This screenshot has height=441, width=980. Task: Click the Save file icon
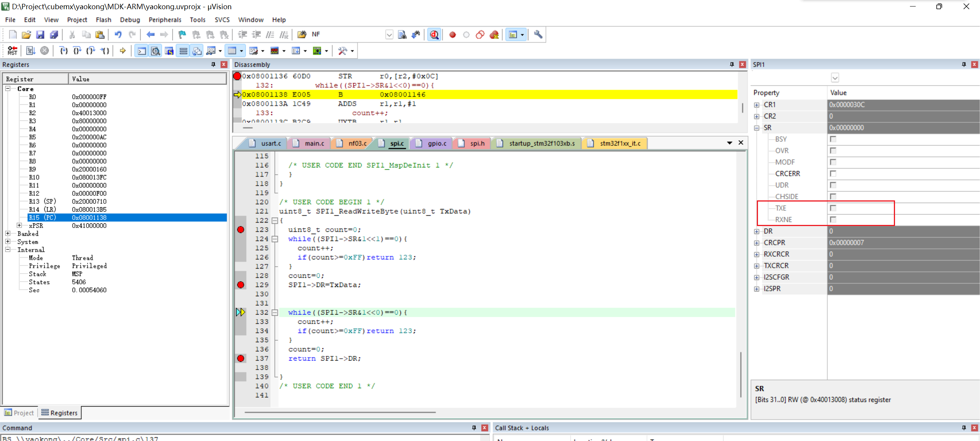(x=40, y=34)
